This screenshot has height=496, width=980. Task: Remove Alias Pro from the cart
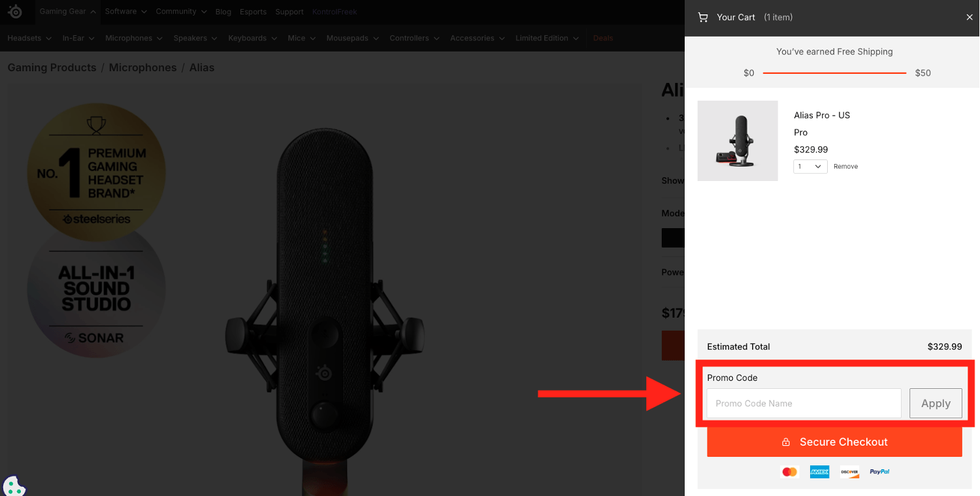[845, 167]
